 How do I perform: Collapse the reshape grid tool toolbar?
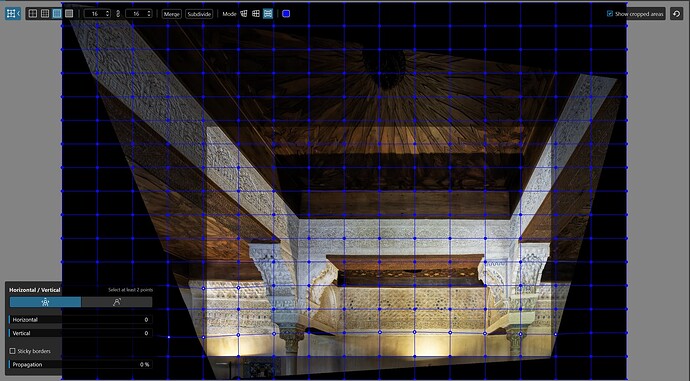coord(13,14)
